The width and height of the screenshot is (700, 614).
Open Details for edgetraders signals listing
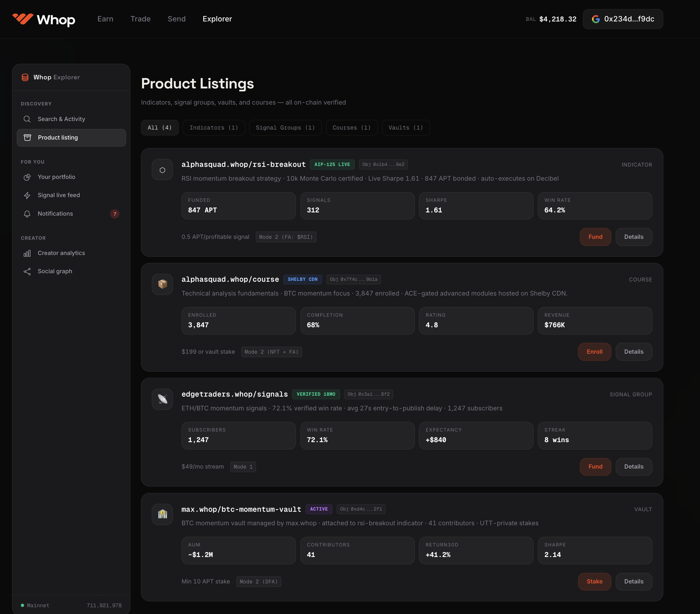(634, 467)
